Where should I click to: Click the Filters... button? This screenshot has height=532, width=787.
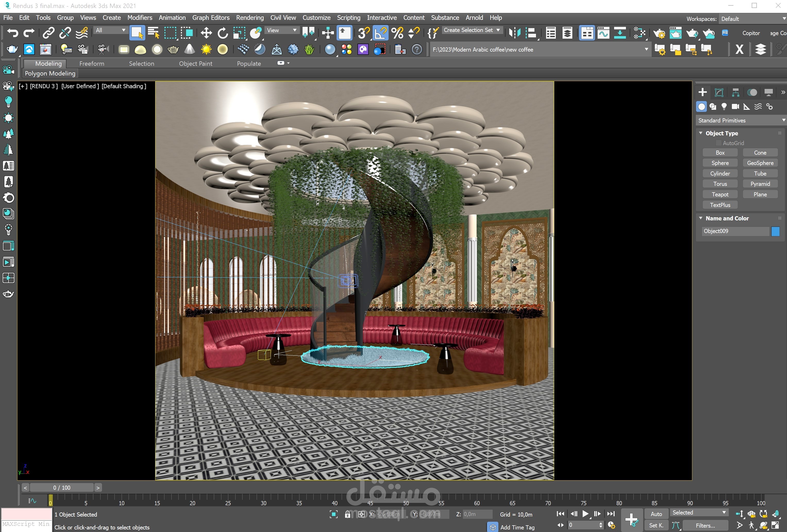[705, 525]
